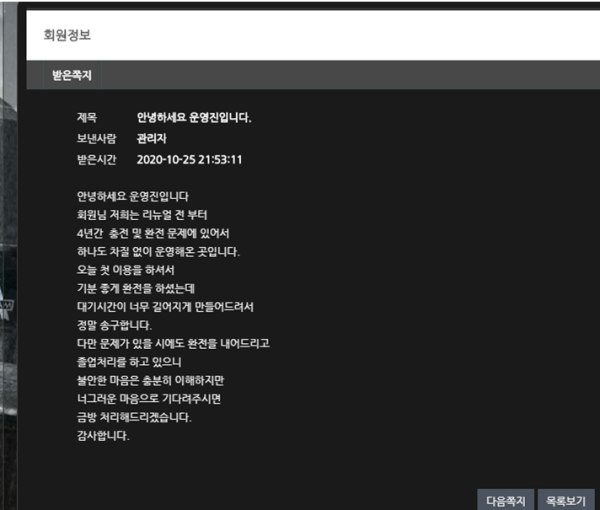Click the 다음쪽지 button
This screenshot has height=510, width=600.
pyautogui.click(x=505, y=497)
